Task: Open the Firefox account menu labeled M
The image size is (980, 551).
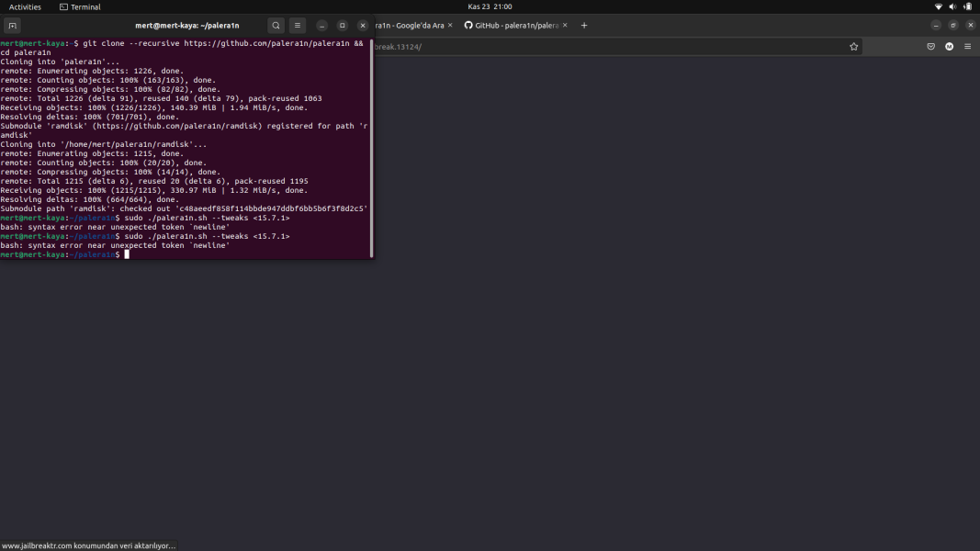Action: [x=949, y=46]
